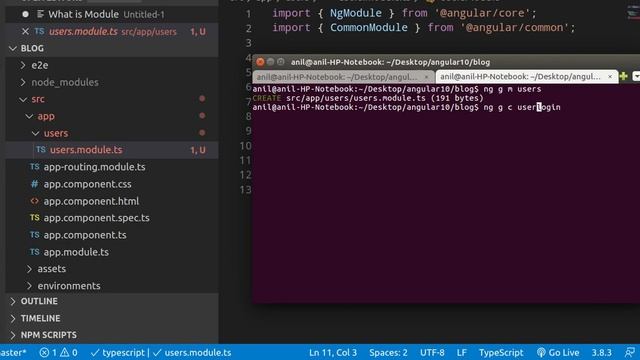
Task: Click the TS icon of app.component.ts
Action: pyautogui.click(x=35, y=235)
